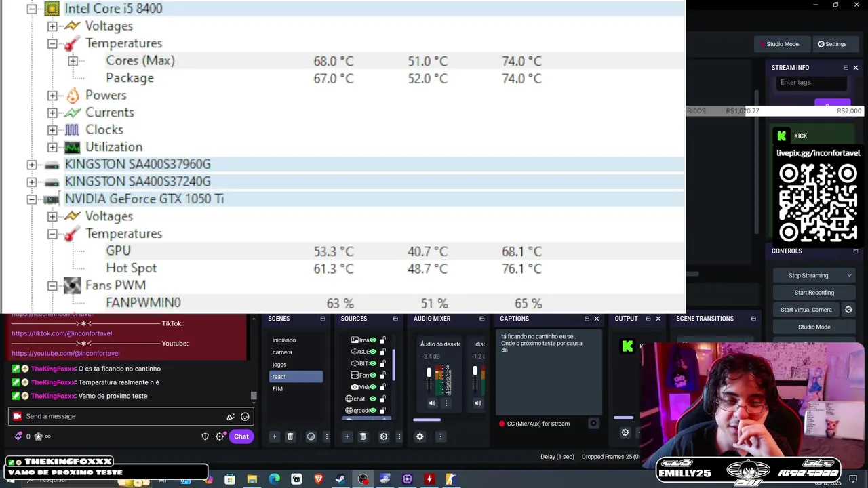The height and width of the screenshot is (488, 868).
Task: Toggle visibility of the SUE source
Action: (373, 352)
